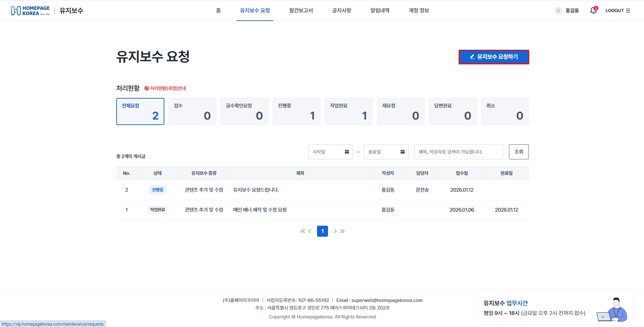Open the notification bell with alert badge
The image size is (644, 327).
click(593, 10)
